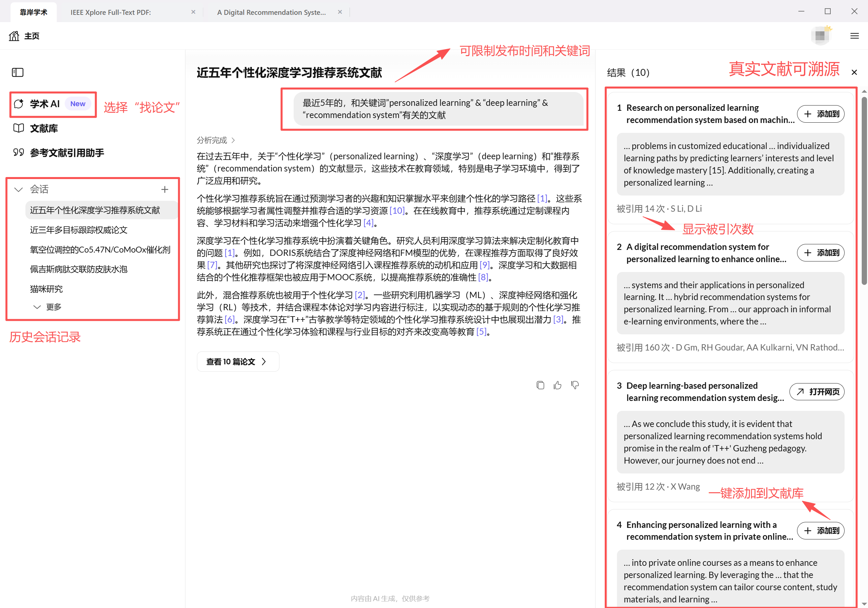Click the results panel vertical scrollbar thumb
The width and height of the screenshot is (868, 608).
(x=864, y=191)
